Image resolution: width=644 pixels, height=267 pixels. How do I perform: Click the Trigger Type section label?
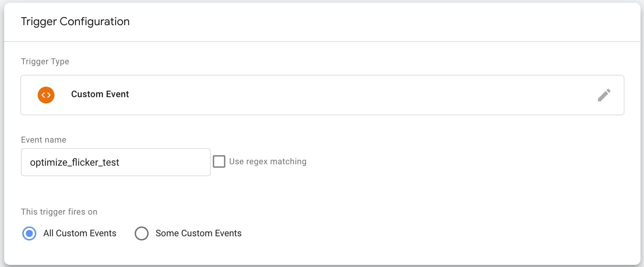click(45, 62)
